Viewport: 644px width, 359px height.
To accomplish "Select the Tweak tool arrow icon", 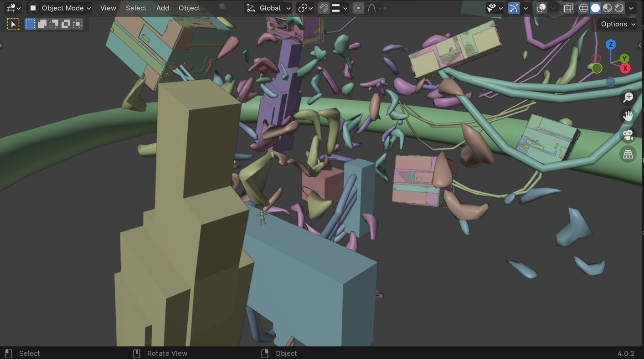I will pos(13,24).
